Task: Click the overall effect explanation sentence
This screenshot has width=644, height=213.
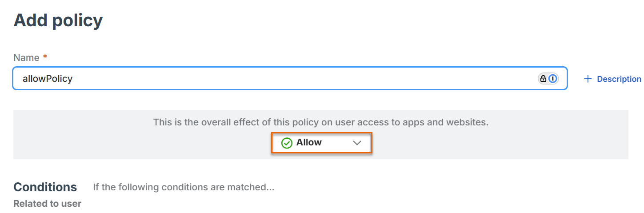Action: coord(320,122)
